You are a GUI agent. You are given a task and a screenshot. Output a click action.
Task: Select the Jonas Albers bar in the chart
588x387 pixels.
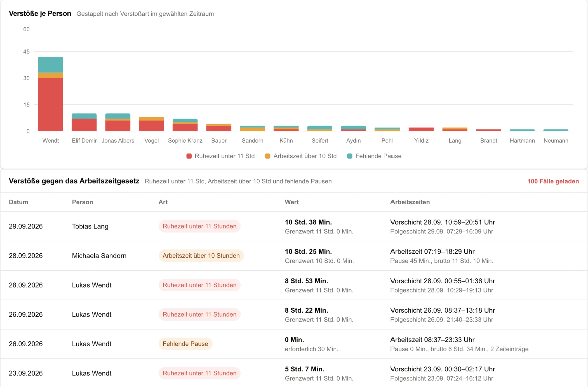pyautogui.click(x=118, y=122)
